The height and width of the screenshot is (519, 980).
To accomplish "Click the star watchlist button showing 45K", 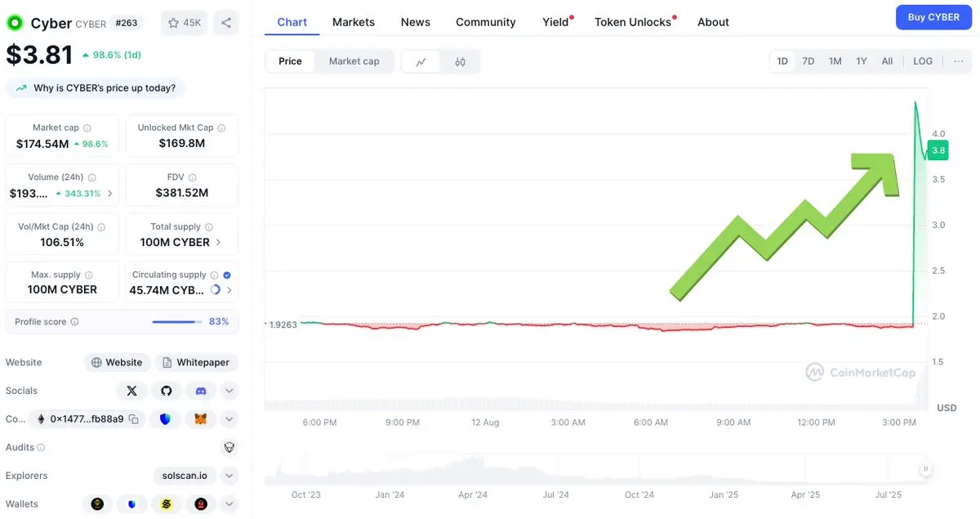I will coord(185,23).
